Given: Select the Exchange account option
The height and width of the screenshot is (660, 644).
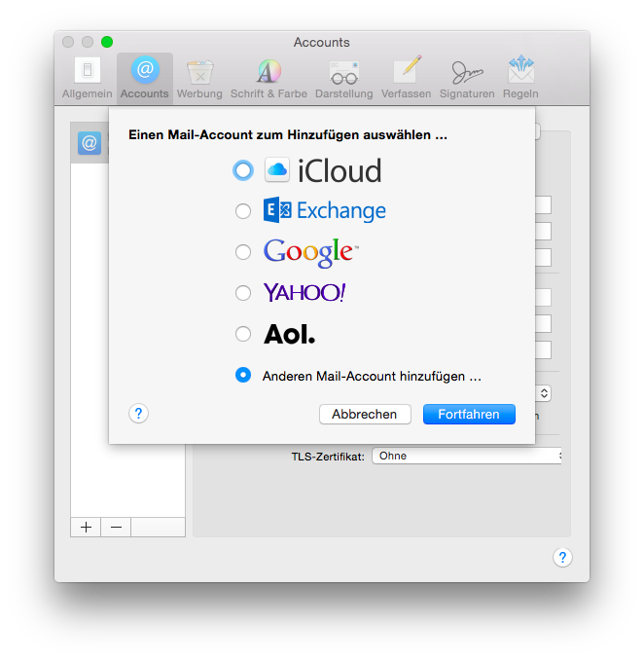Looking at the screenshot, I should pyautogui.click(x=243, y=211).
